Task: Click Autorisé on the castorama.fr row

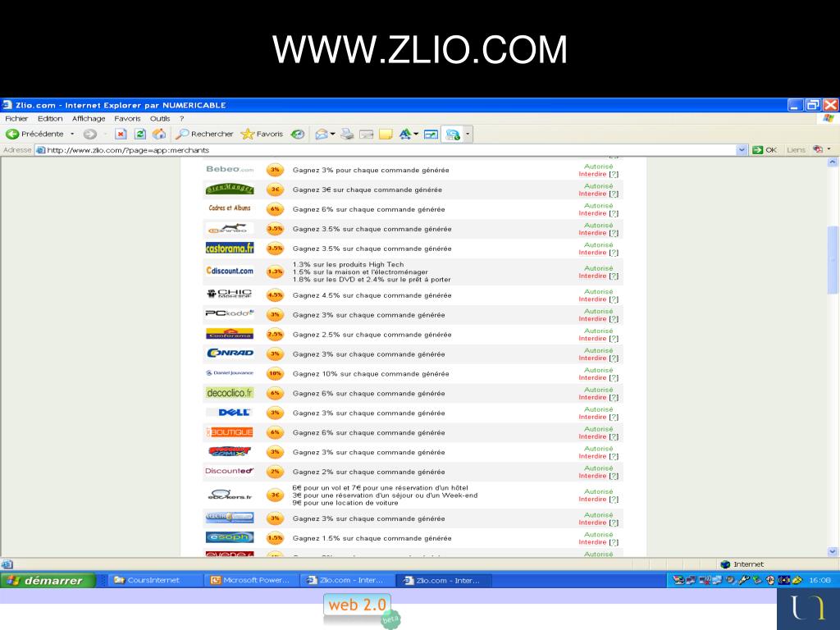Action: tap(598, 244)
